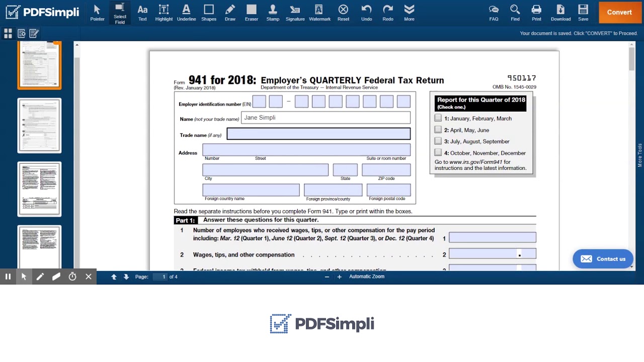Screen dimensions: 644x362
Task: Expand the More Tools side panel
Action: click(x=640, y=155)
